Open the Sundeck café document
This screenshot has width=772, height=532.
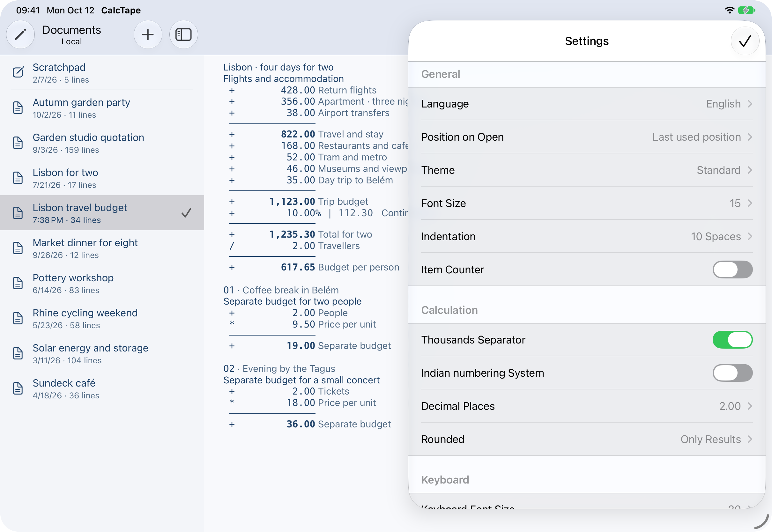(102, 388)
